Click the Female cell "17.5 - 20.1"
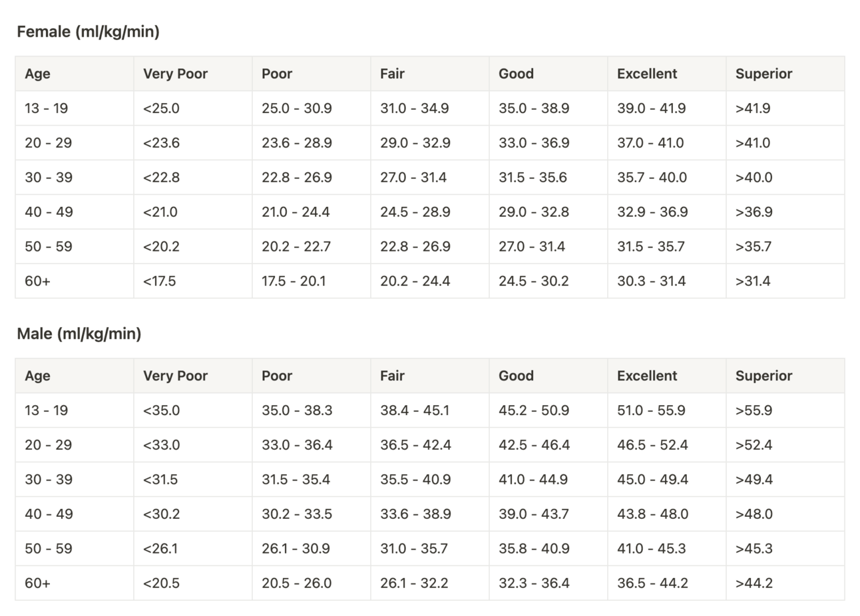 click(x=294, y=281)
